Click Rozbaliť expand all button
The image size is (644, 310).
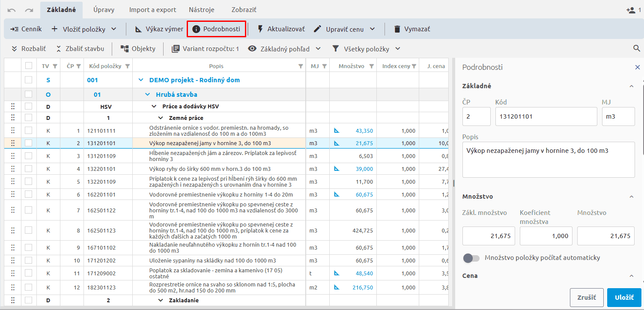click(x=29, y=49)
